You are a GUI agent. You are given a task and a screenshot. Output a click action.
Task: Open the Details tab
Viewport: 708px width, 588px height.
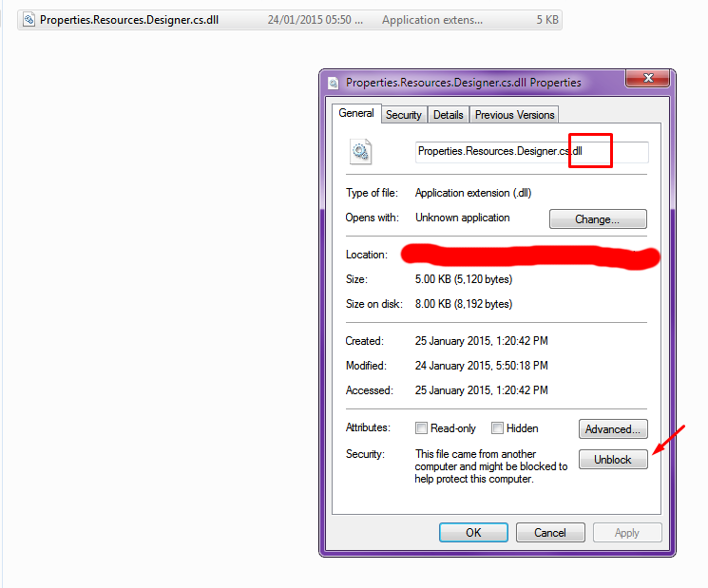click(448, 115)
